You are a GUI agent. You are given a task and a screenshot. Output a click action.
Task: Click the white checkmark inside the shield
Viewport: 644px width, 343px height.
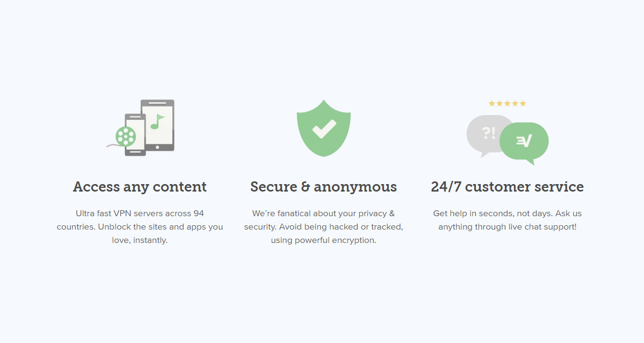pos(324,129)
